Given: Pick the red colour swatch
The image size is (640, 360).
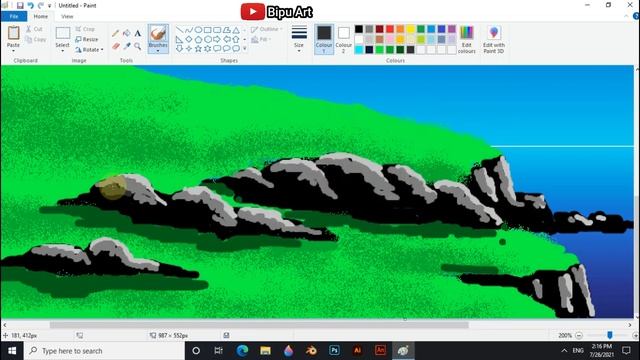Looking at the screenshot, I should click(390, 29).
